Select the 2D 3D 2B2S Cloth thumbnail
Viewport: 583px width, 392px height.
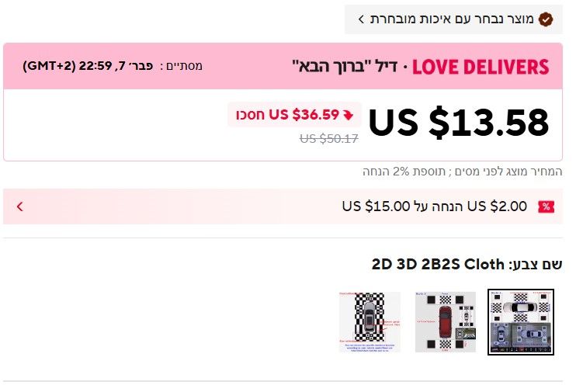520,321
